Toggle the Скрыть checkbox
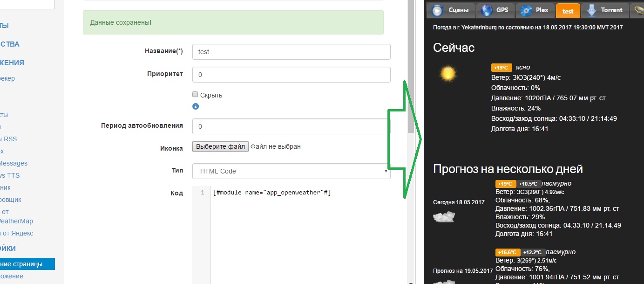644x284 pixels. 195,94
